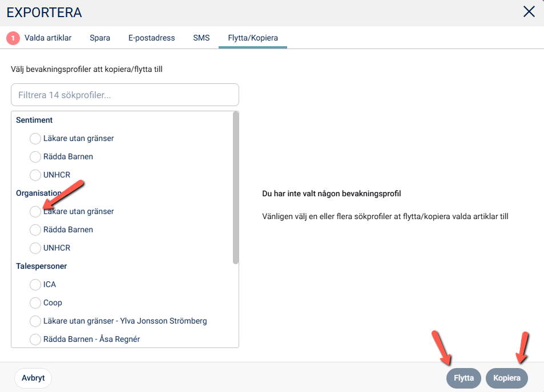This screenshot has width=544, height=392.
Task: Select Läkare utan gränser under Sentiment
Action: [35, 139]
